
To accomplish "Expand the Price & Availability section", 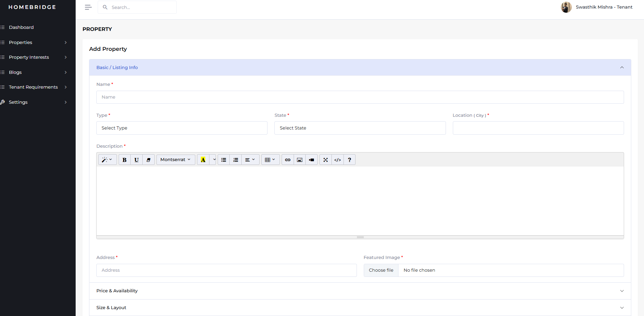I will point(360,291).
